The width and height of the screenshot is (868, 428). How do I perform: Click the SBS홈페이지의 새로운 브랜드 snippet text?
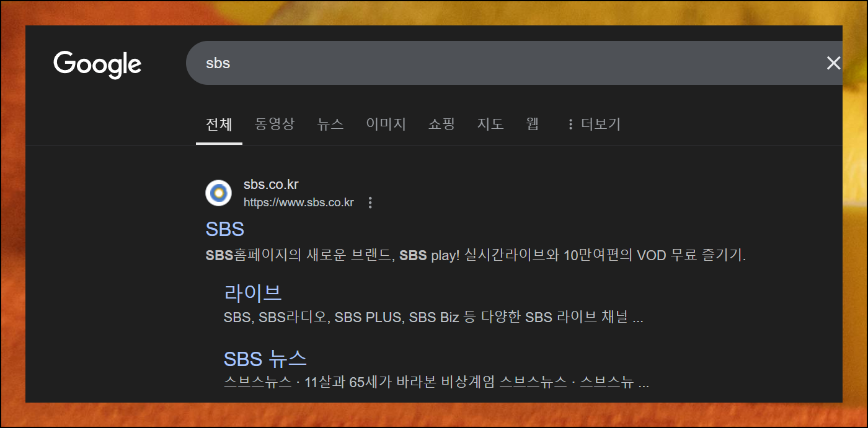coord(476,255)
